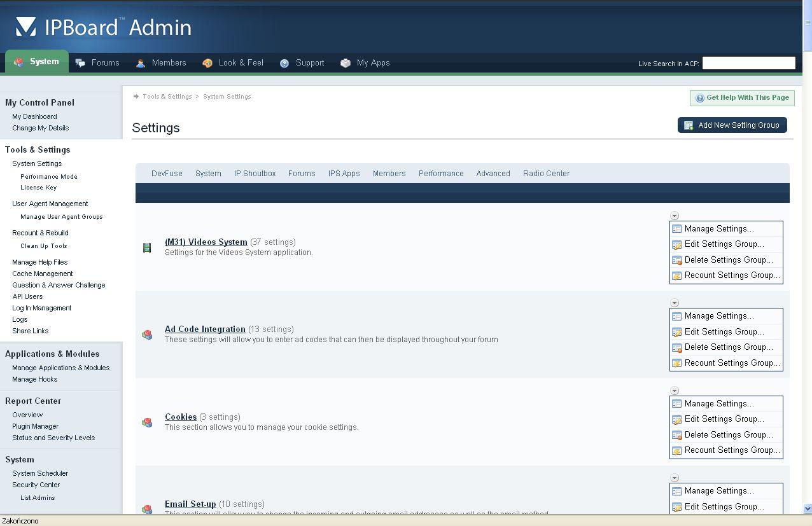Click the icon next to Ad Code Integration
The image size is (812, 526).
click(147, 335)
